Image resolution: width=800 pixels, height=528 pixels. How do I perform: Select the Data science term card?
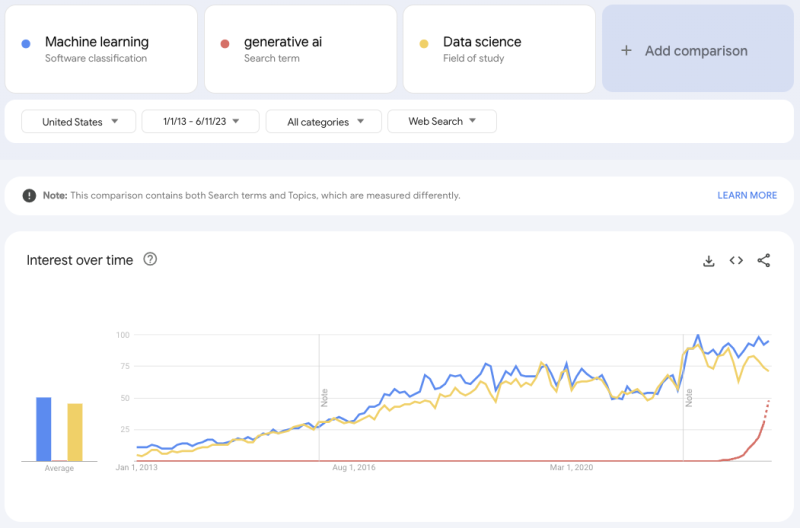(x=498, y=49)
